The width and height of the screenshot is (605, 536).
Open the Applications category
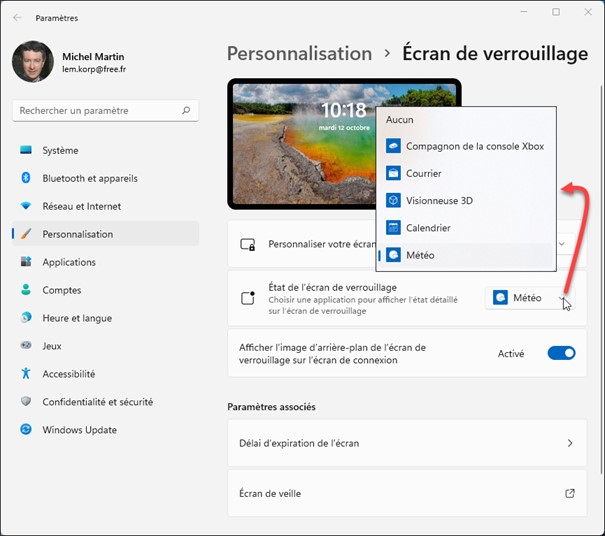106,262
